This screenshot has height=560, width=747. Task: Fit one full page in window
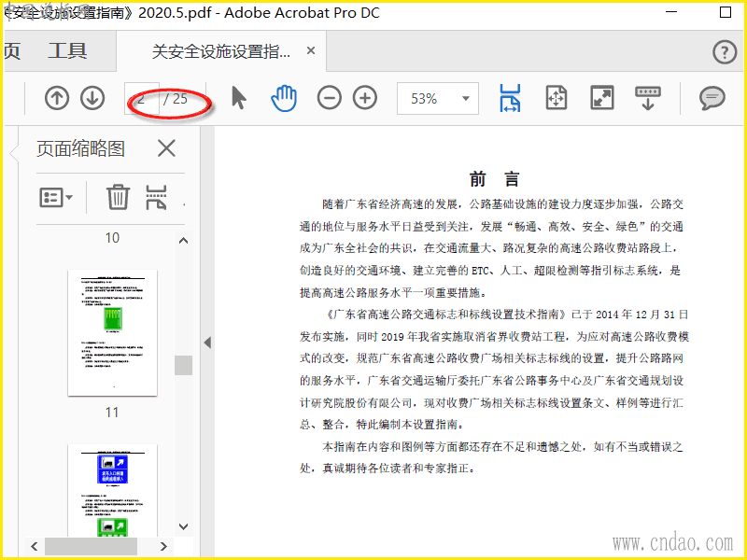(x=557, y=98)
